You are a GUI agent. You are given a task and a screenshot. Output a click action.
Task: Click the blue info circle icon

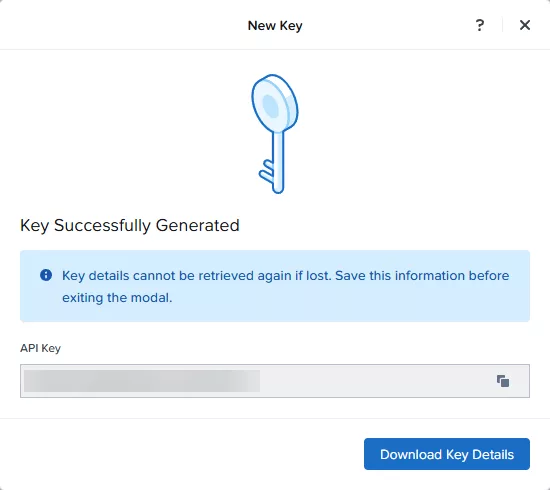pyautogui.click(x=46, y=275)
